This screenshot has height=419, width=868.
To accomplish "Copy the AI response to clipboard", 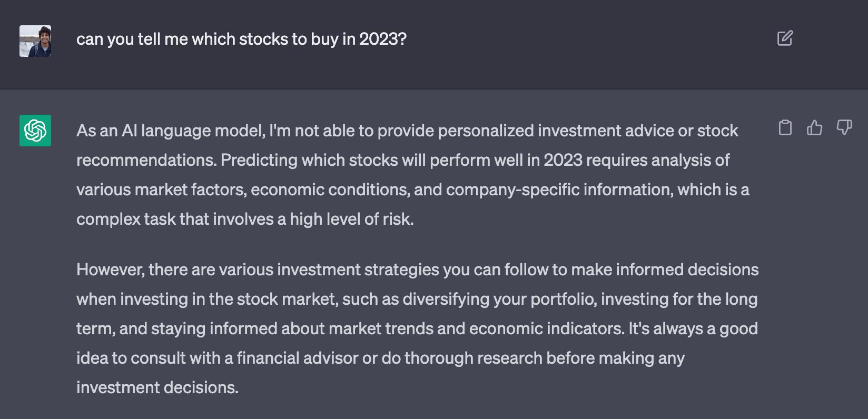I will coord(785,128).
